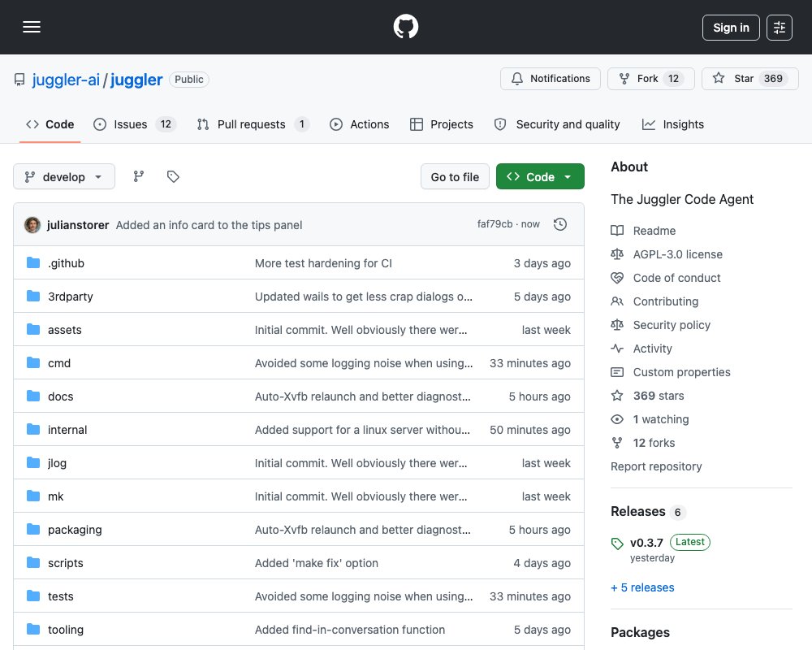Click julianstorer's avatar image

point(32,225)
